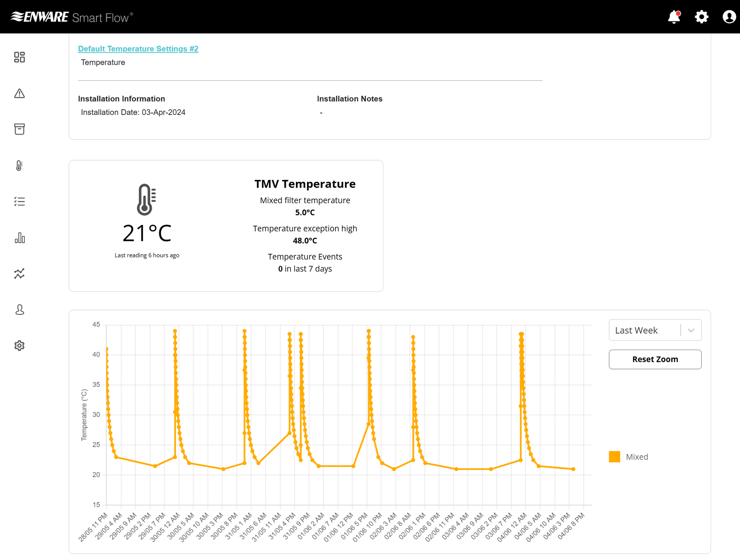
Task: Open the line trend analytics icon
Action: click(x=19, y=274)
